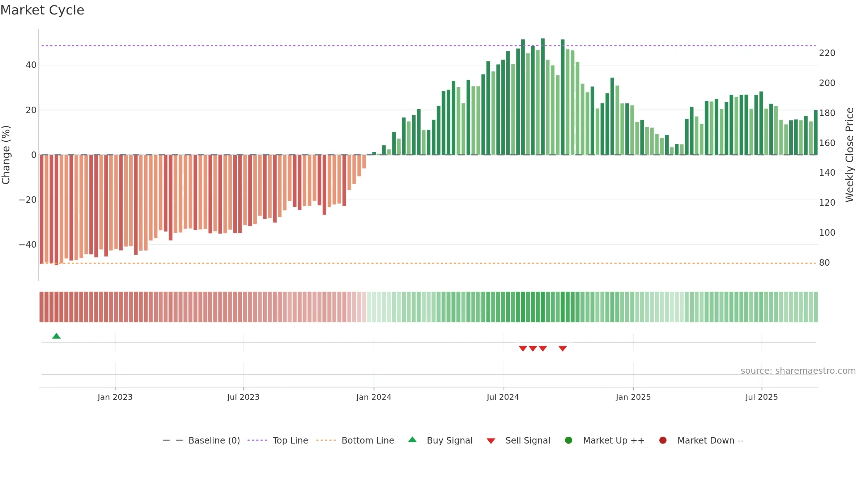Click the source: sharemaestro.com text
This screenshot has height=488, width=868.
[x=798, y=371]
